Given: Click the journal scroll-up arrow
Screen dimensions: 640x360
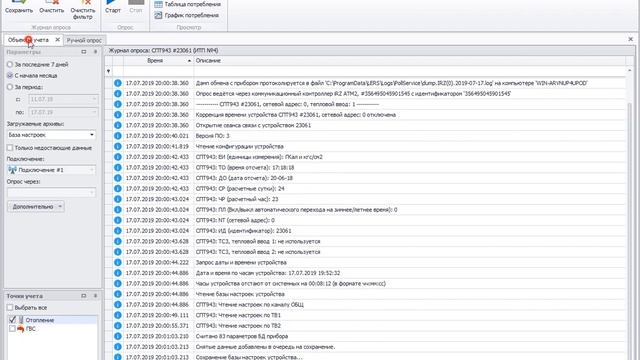Looking at the screenshot, I should (x=629, y=71).
